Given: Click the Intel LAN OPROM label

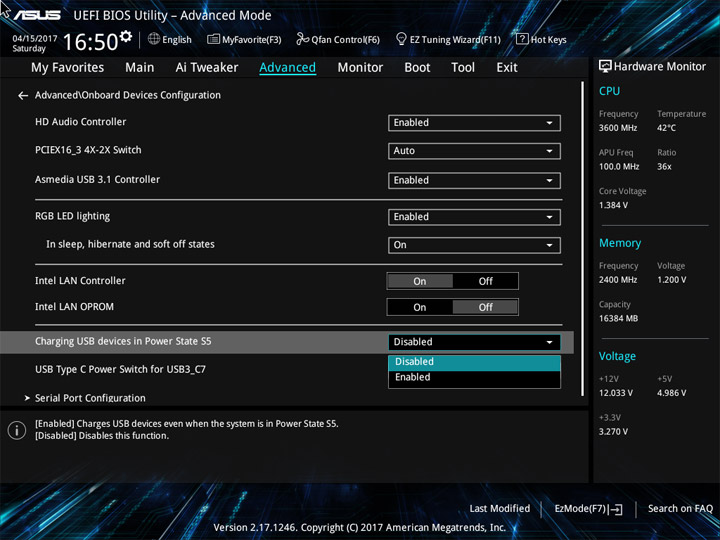Looking at the screenshot, I should tap(74, 307).
